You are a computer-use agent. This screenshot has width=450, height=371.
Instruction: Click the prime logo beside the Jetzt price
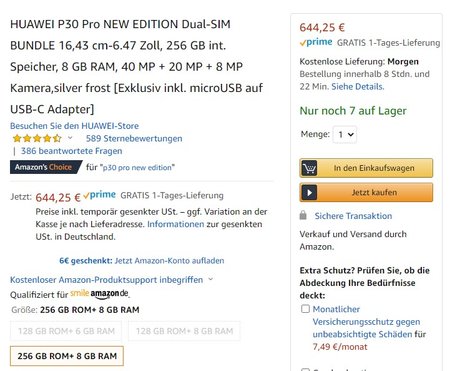tap(99, 195)
